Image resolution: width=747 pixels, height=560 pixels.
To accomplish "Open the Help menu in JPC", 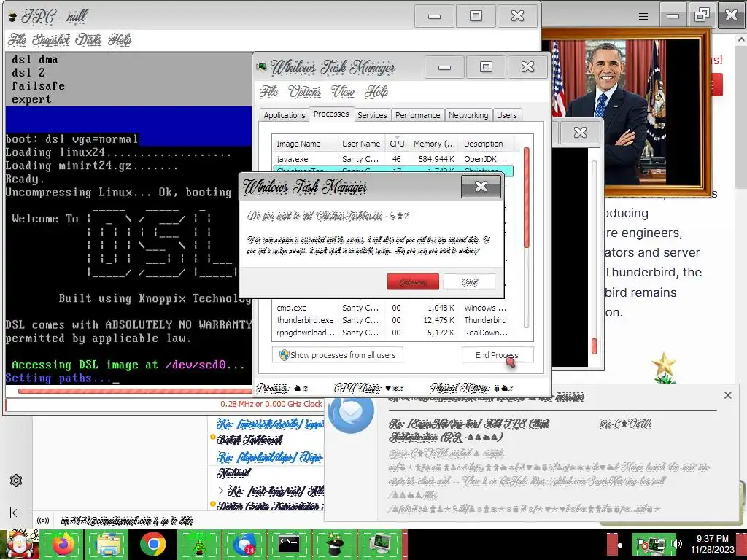I will [x=120, y=39].
